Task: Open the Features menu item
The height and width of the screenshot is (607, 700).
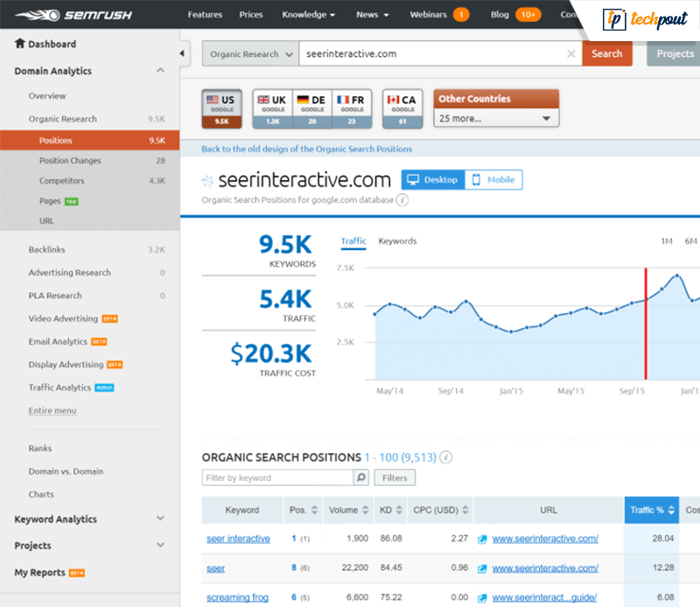Action: pyautogui.click(x=205, y=15)
